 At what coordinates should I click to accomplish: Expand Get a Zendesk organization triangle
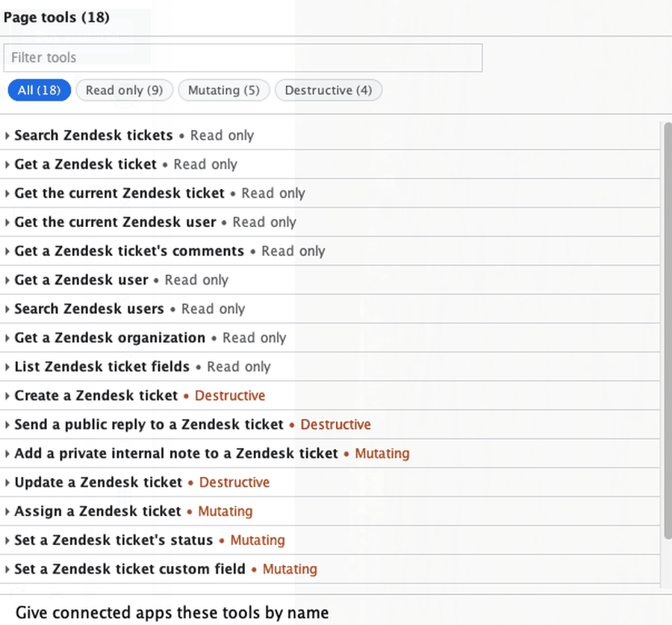[x=7, y=338]
